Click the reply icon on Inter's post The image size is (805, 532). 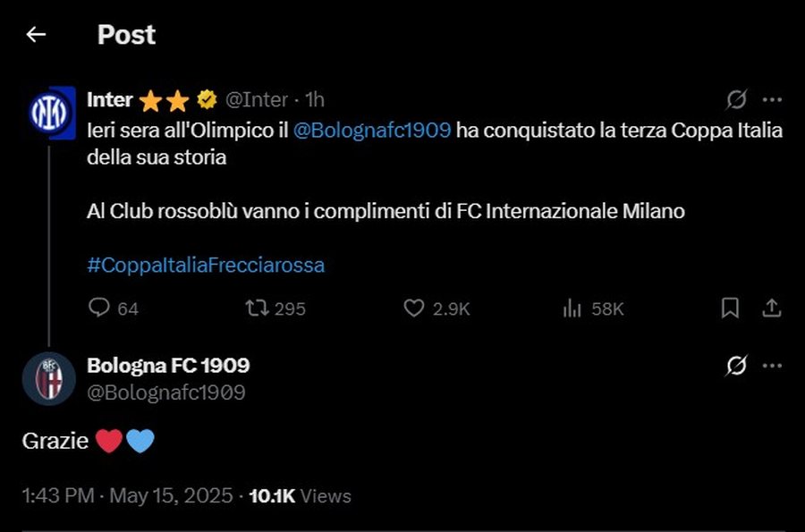[x=98, y=308]
